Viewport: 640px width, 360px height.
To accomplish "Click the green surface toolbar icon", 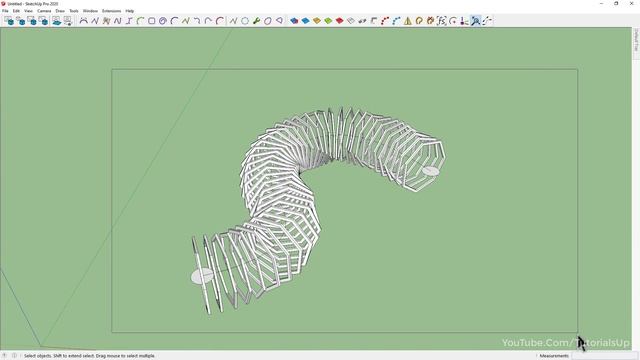I will 328,21.
